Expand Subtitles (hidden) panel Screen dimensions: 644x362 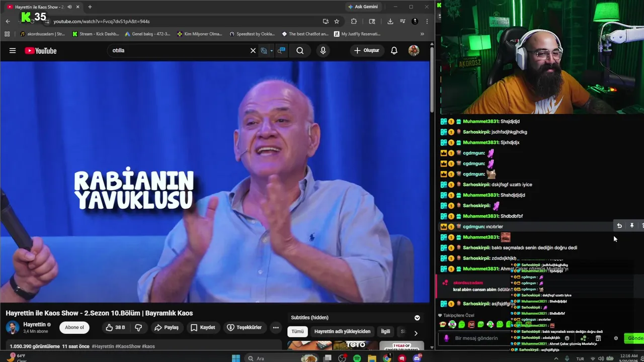point(417,318)
